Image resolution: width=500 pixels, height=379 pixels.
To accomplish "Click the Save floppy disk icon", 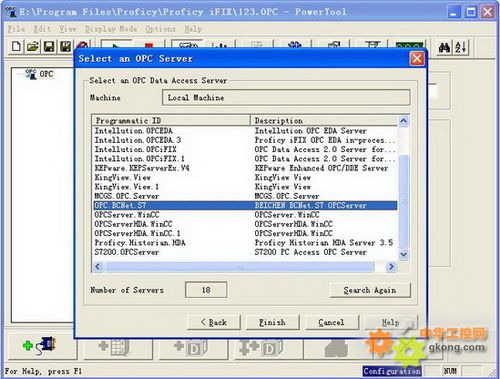I will click(49, 47).
